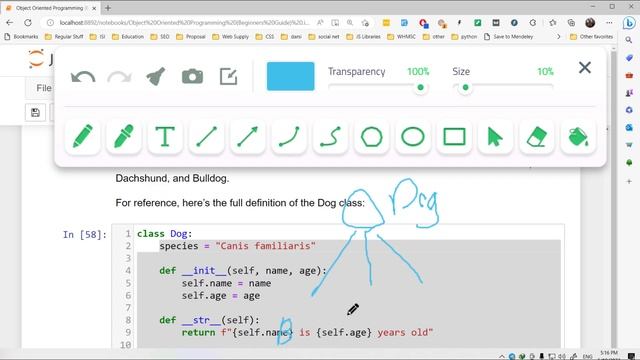Add a sidebar app with the plus icon
The height and width of the screenshot is (360, 640).
tap(629, 181)
